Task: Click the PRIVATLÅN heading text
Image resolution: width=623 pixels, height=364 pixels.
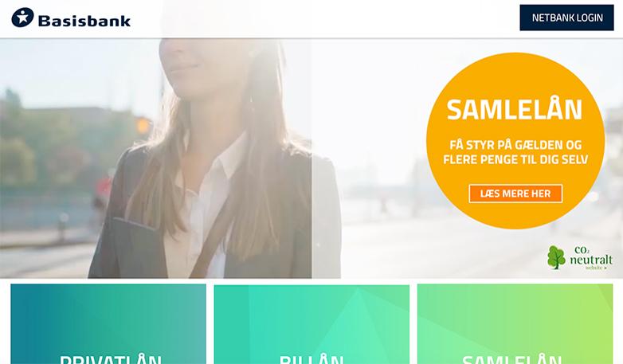Action: point(110,359)
